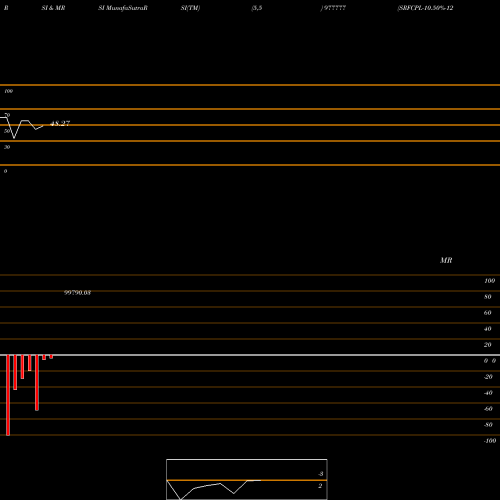Image resolution: width=500 pixels, height=500 pixels.
Task: Click the (5,5 parameter text in header
Action: pos(257,8)
